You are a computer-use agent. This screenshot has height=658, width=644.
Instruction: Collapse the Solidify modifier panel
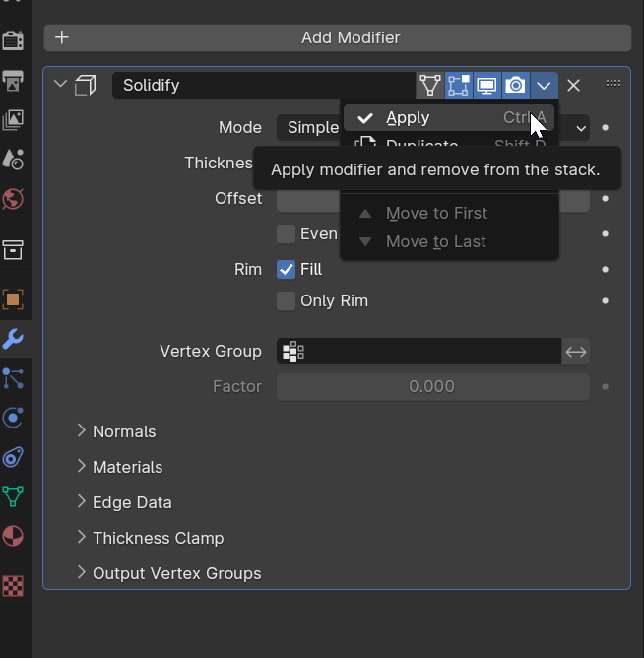click(x=60, y=84)
